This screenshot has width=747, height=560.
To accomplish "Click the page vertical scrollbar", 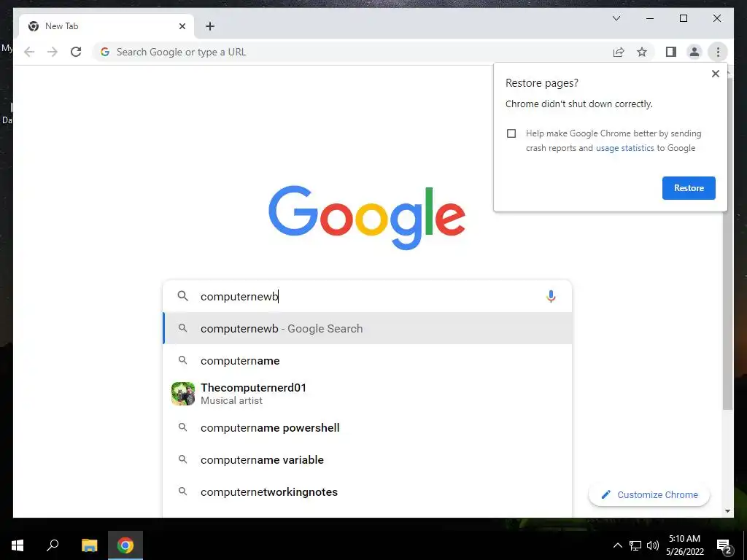I will click(x=727, y=243).
